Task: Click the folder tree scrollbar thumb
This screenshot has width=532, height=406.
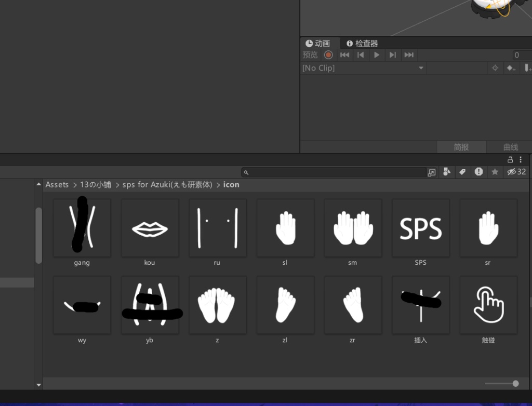Action: click(x=38, y=235)
